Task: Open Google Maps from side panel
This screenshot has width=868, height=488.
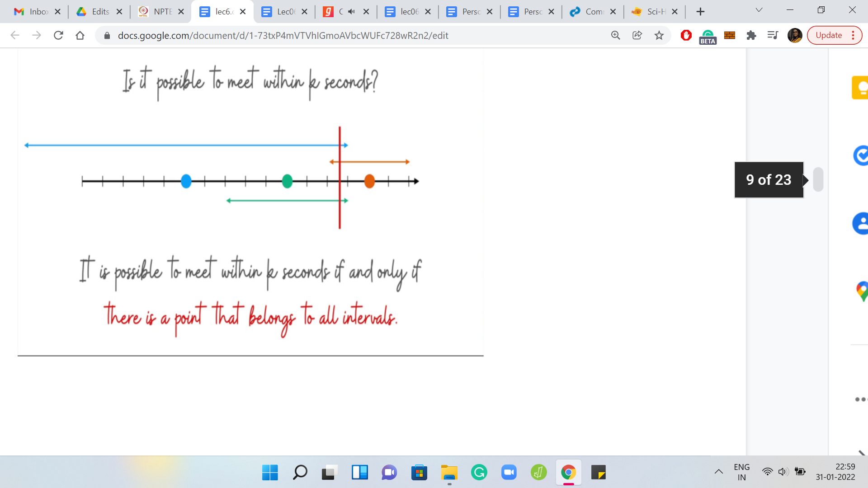Action: click(x=862, y=291)
